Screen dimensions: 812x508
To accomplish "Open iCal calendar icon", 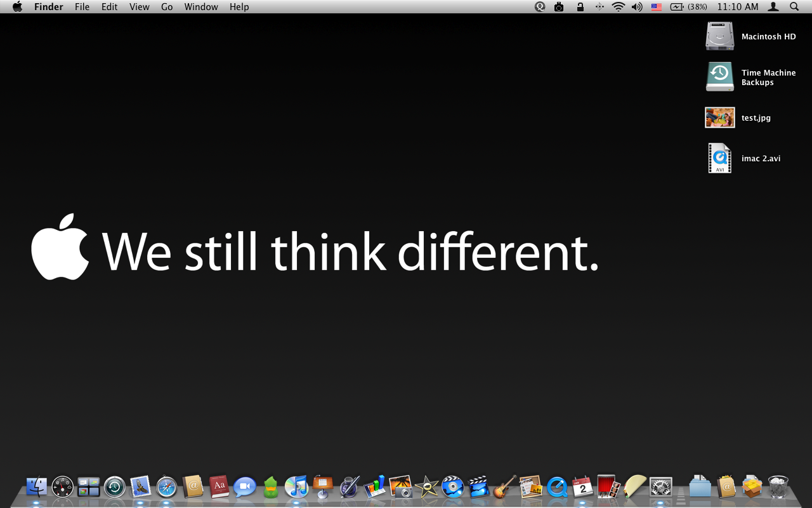I will tap(583, 487).
